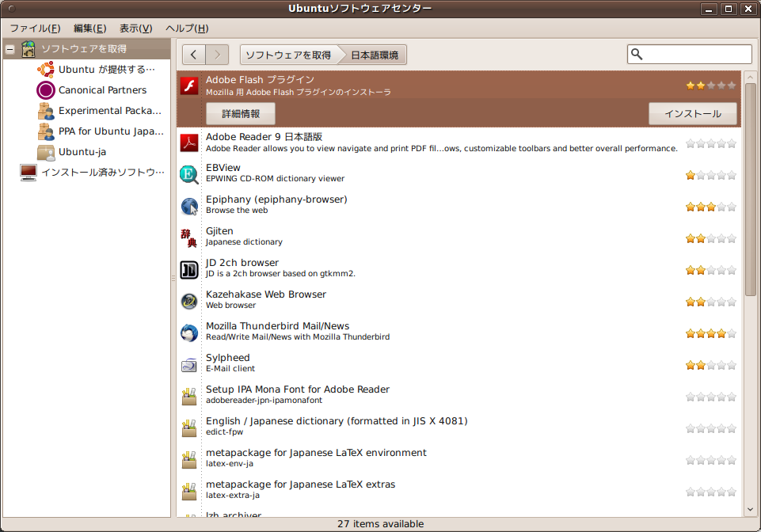Collapse the ソフトウェアを取得 tree node
The height and width of the screenshot is (532, 761).
point(10,49)
